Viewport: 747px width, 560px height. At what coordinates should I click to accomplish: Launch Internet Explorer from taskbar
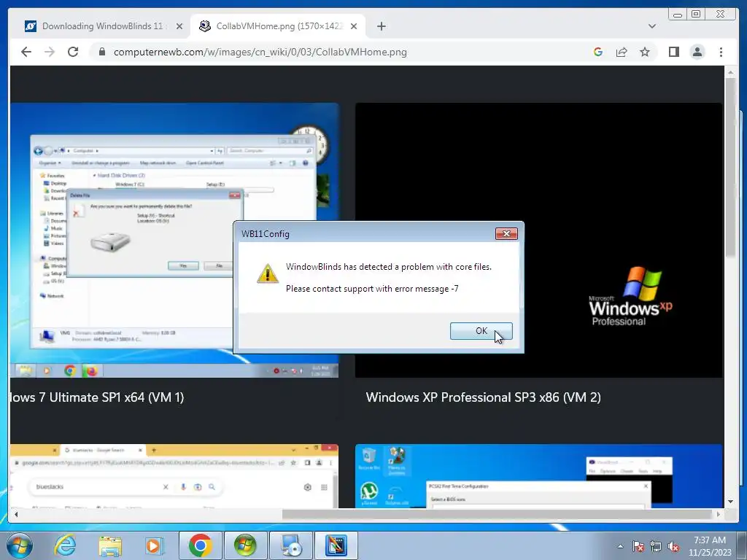[x=65, y=545]
